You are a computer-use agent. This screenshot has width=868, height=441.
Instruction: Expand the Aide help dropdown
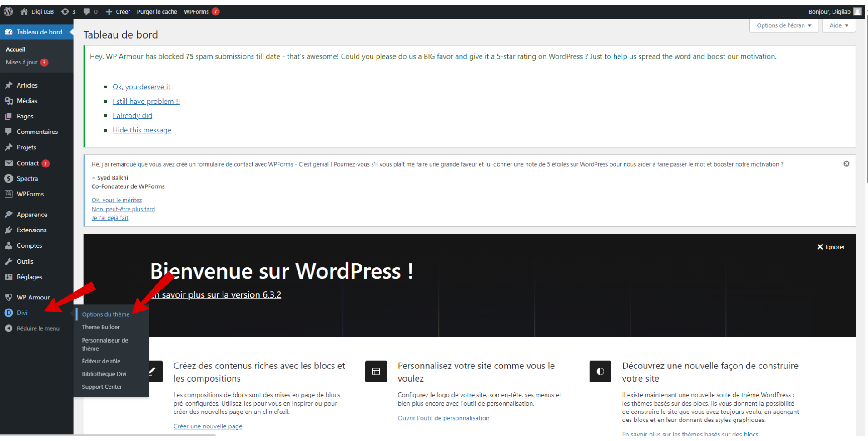pyautogui.click(x=838, y=25)
